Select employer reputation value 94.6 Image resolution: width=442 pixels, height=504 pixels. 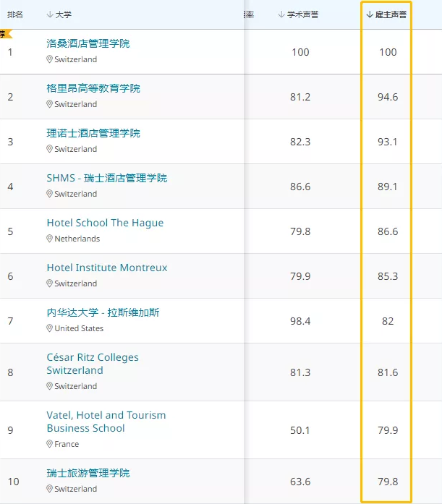388,97
